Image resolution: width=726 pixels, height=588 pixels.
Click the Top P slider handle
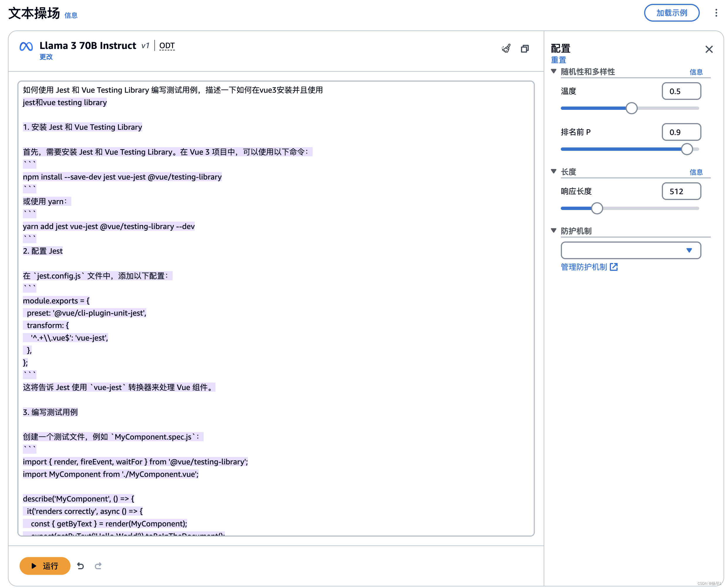tap(687, 149)
